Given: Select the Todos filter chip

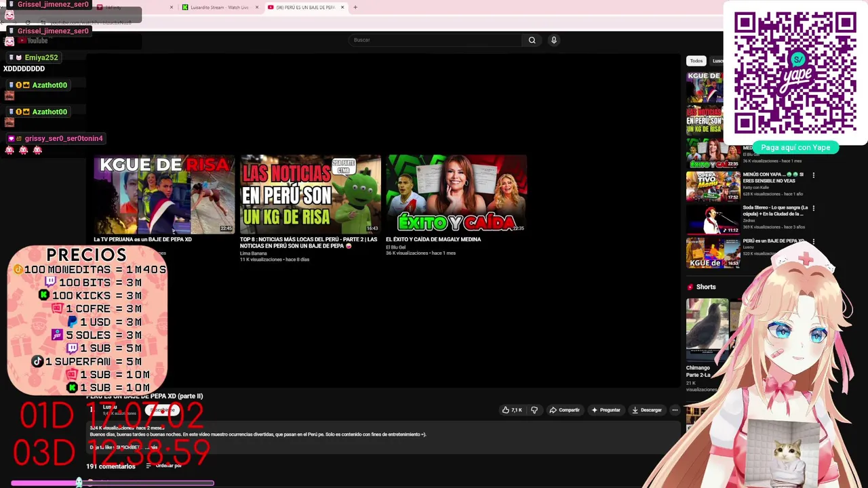Looking at the screenshot, I should 696,61.
